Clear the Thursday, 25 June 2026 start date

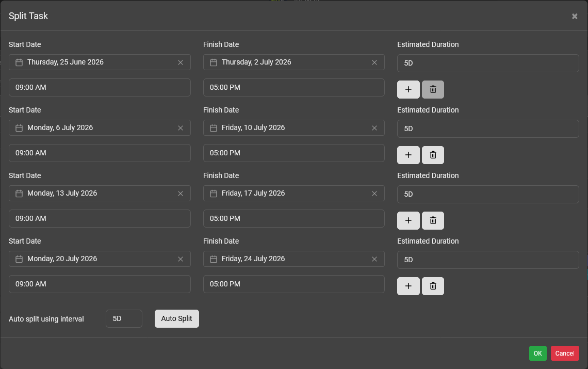point(181,62)
